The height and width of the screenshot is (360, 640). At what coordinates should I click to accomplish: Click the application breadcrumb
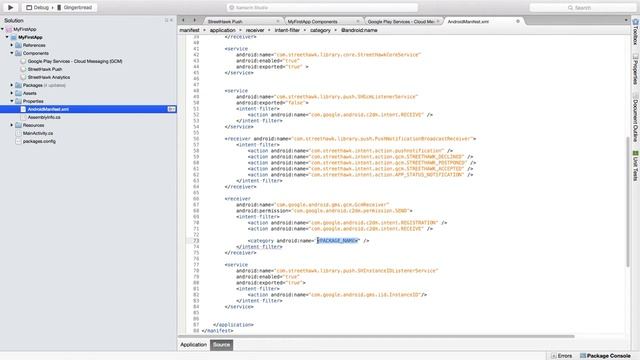click(x=222, y=30)
